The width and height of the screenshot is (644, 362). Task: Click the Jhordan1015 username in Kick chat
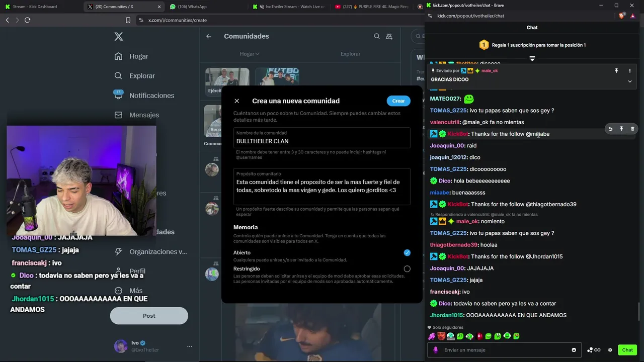(446, 315)
